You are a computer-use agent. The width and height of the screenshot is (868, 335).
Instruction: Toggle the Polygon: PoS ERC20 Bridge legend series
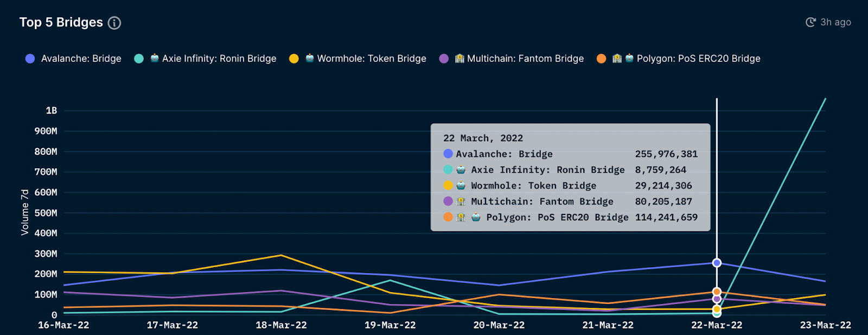(x=678, y=59)
